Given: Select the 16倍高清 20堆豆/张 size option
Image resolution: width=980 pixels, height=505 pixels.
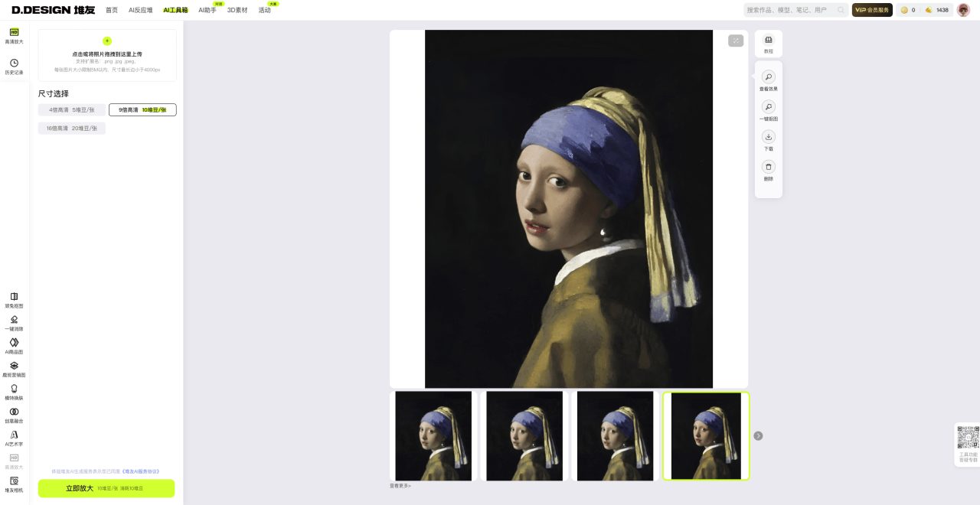Looking at the screenshot, I should point(72,129).
